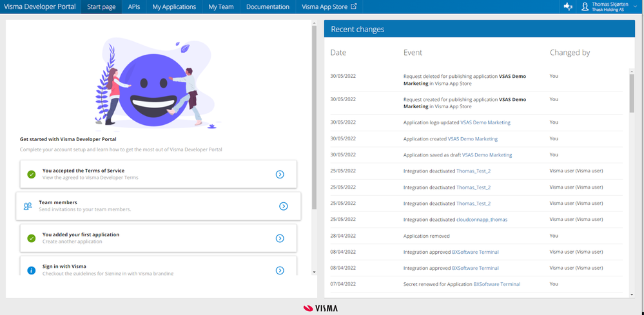This screenshot has height=315, width=644.
Task: Open Terms of Service arrow chevron
Action: click(x=280, y=175)
